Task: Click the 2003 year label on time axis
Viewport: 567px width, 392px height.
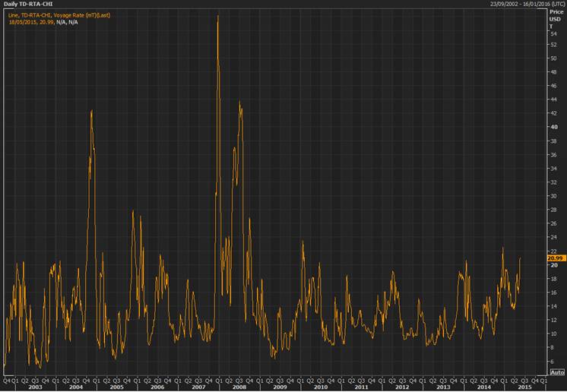Action: coord(34,387)
